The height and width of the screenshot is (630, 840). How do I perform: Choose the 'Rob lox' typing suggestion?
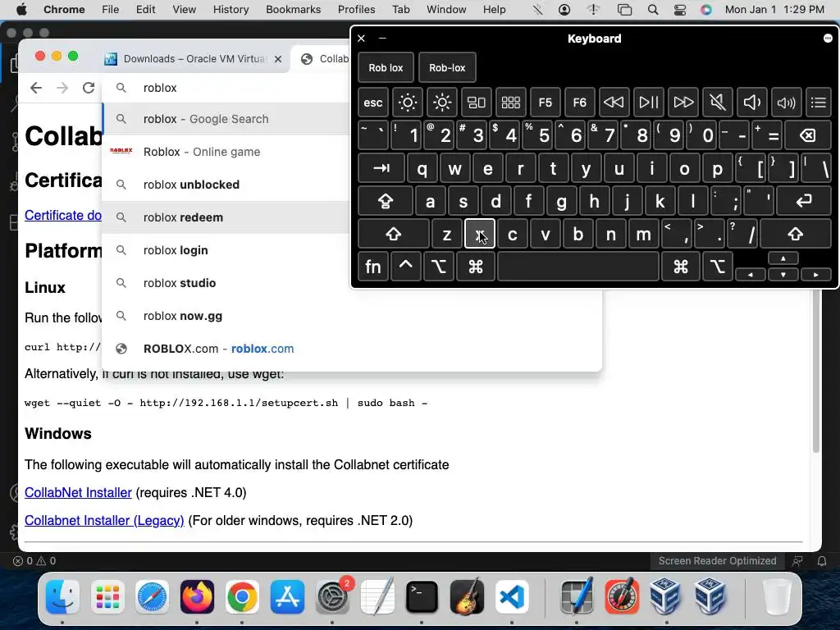[x=386, y=67]
